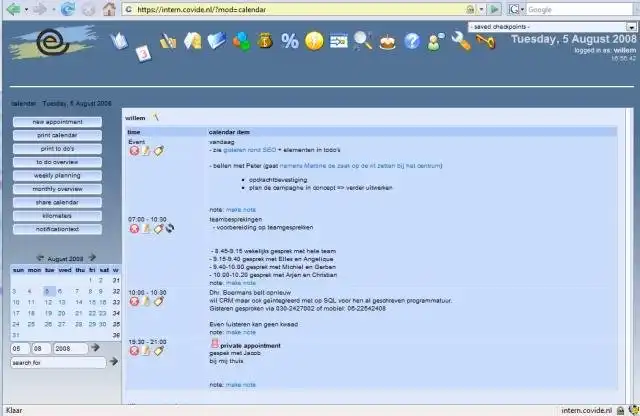Click the status bar padlock icon
This screenshot has width=640, height=416.
pos(620,410)
